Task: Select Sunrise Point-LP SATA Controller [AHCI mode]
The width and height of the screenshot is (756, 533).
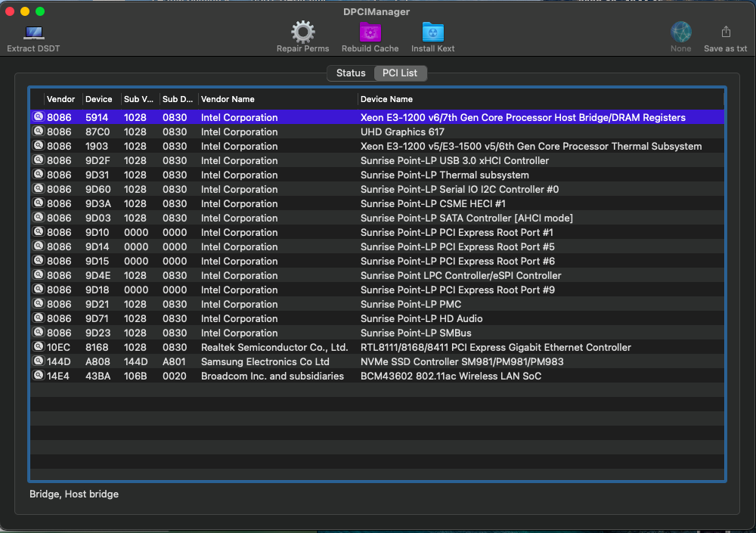Action: [466, 218]
